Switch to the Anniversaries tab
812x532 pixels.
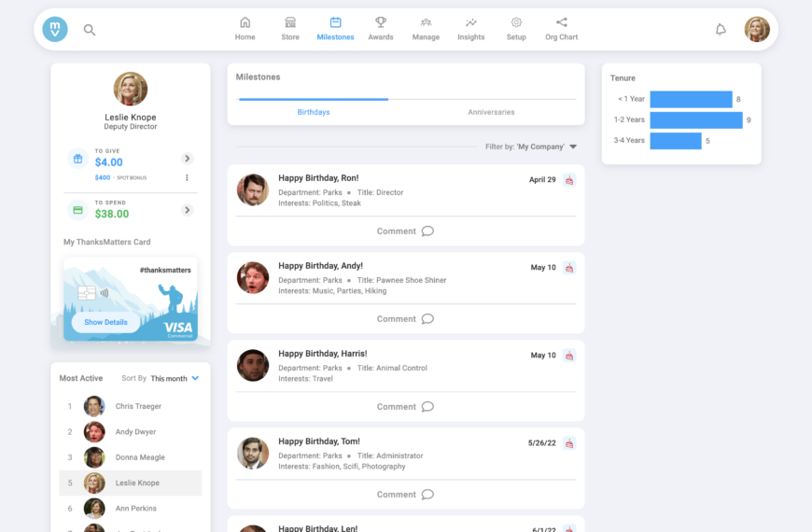tap(491, 112)
